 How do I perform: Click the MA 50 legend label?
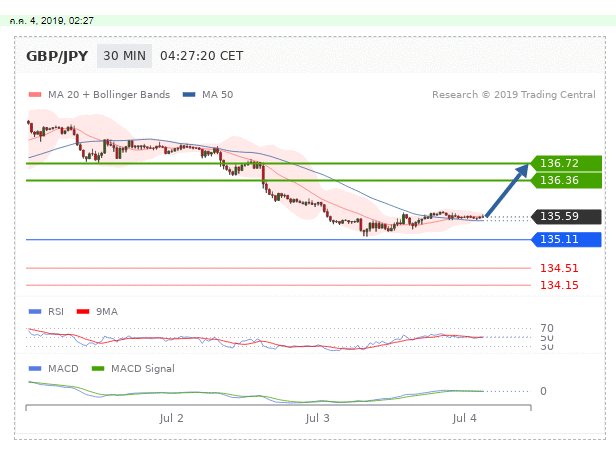coord(218,95)
